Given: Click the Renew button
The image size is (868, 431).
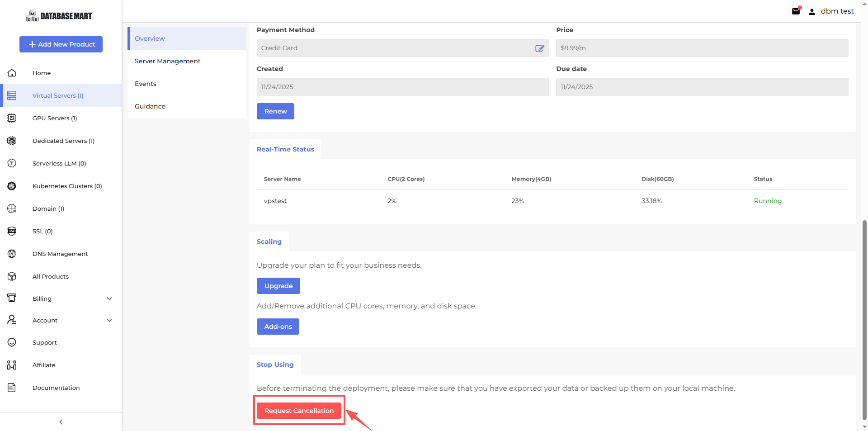Looking at the screenshot, I should pos(275,111).
